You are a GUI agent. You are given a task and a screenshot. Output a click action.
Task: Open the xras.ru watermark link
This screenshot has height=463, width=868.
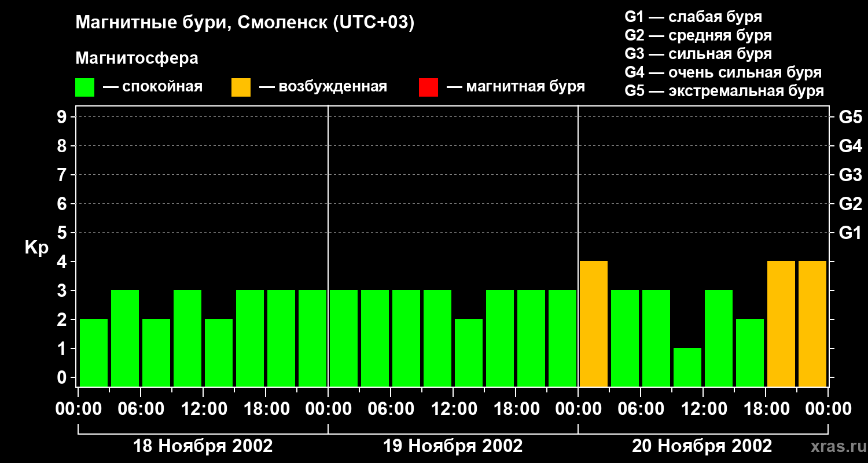click(836, 447)
